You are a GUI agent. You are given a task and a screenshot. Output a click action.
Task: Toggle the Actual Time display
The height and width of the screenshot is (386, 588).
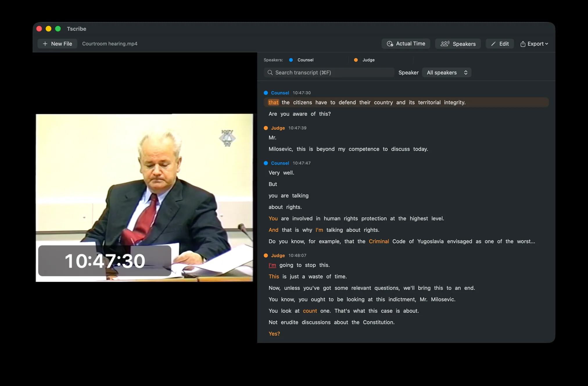pos(406,44)
